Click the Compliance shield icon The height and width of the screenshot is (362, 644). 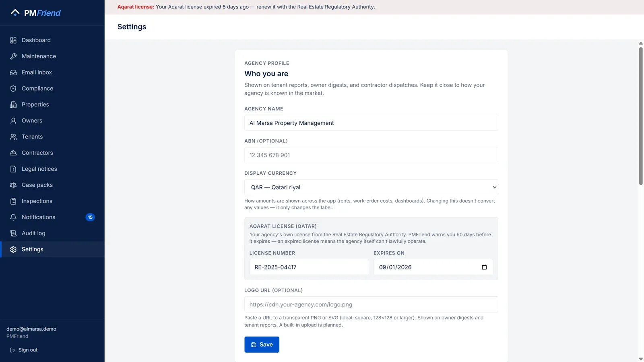tap(13, 89)
